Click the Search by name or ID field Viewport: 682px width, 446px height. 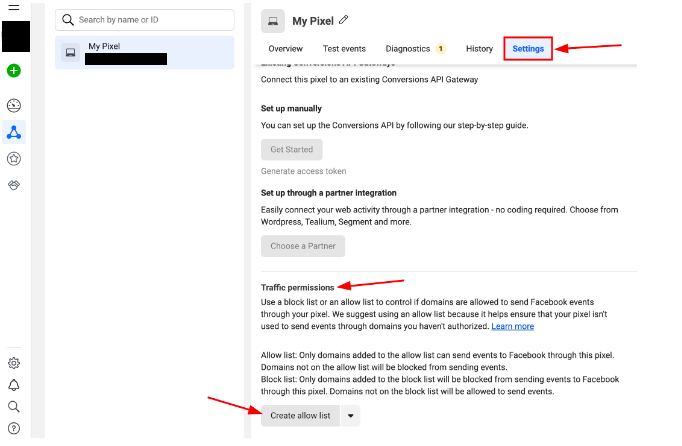pyautogui.click(x=150, y=20)
